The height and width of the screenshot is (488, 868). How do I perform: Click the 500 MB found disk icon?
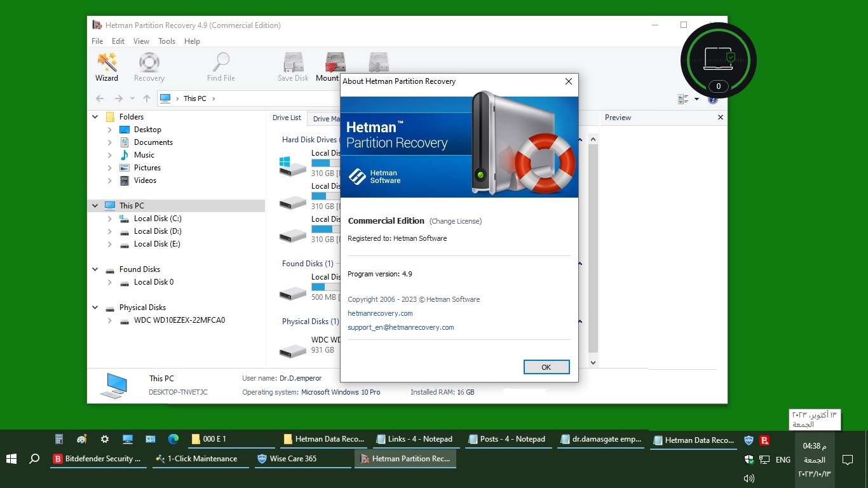tap(293, 292)
